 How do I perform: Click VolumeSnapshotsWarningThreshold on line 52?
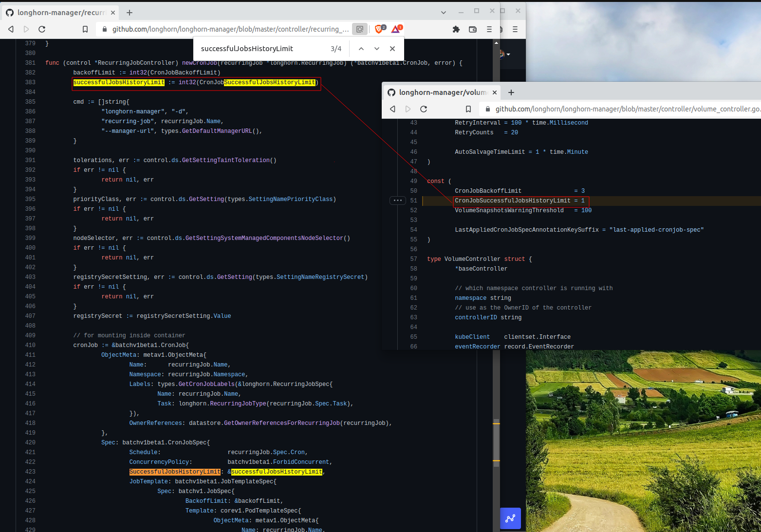tap(509, 210)
